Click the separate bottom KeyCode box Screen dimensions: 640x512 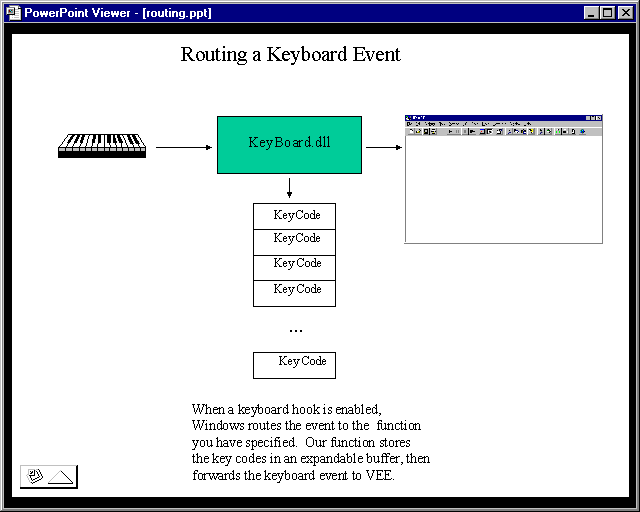click(x=294, y=365)
